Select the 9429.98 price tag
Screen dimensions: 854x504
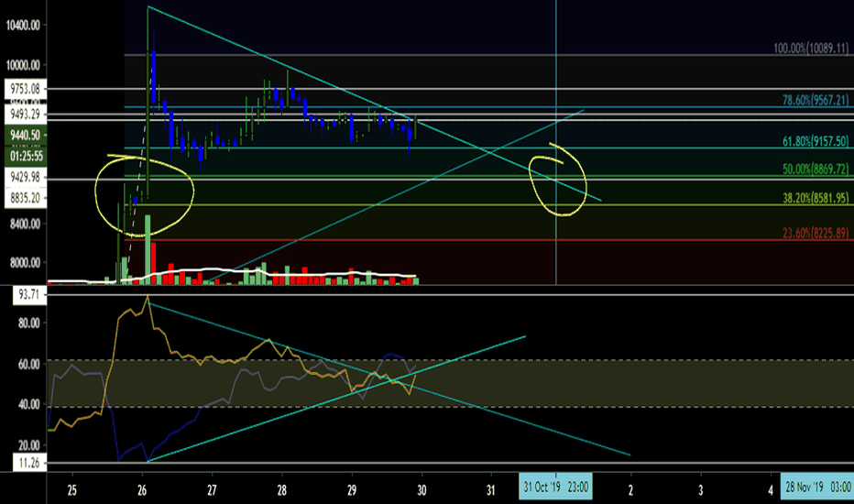pyautogui.click(x=25, y=178)
